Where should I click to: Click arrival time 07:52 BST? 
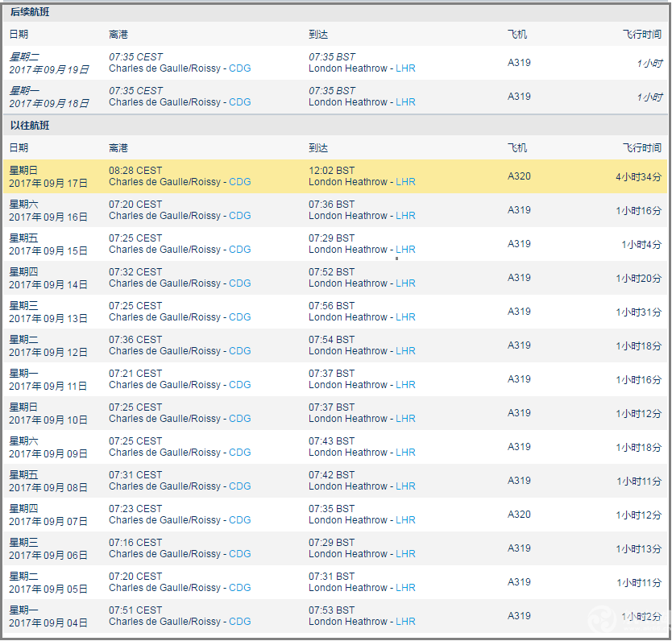tap(332, 272)
